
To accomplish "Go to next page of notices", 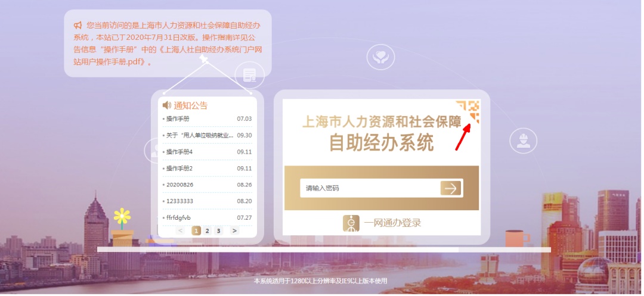I will click(x=234, y=231).
